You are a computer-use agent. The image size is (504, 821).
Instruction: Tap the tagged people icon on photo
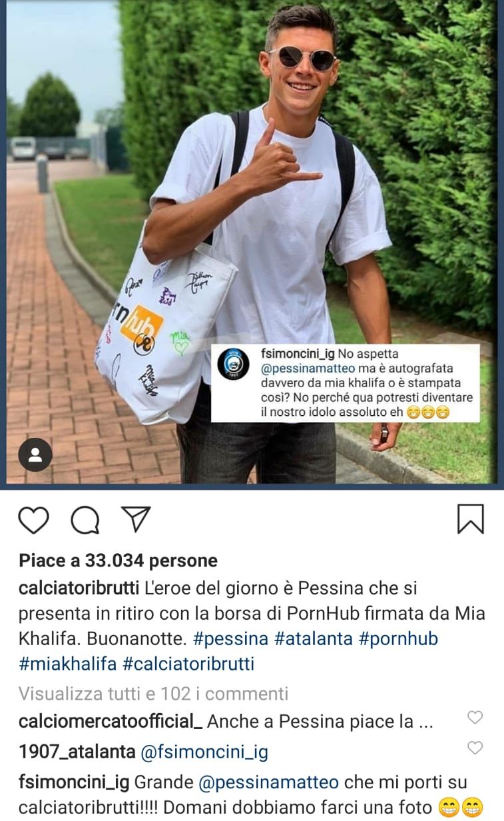pyautogui.click(x=35, y=455)
